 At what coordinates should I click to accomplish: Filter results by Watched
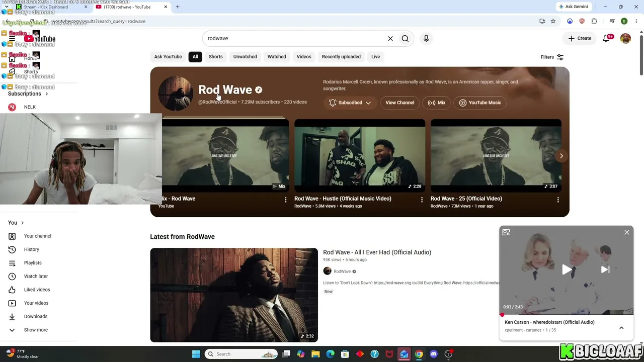tap(277, 57)
